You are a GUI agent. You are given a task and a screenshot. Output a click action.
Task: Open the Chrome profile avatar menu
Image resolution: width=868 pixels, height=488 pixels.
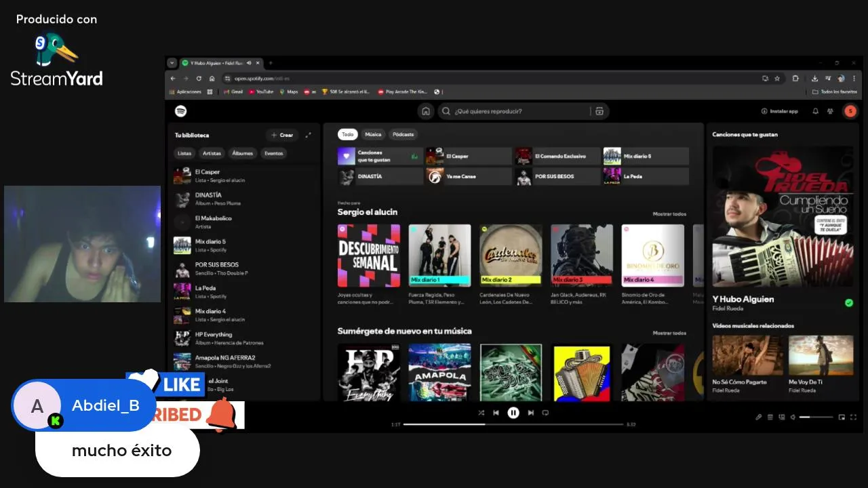(x=841, y=78)
